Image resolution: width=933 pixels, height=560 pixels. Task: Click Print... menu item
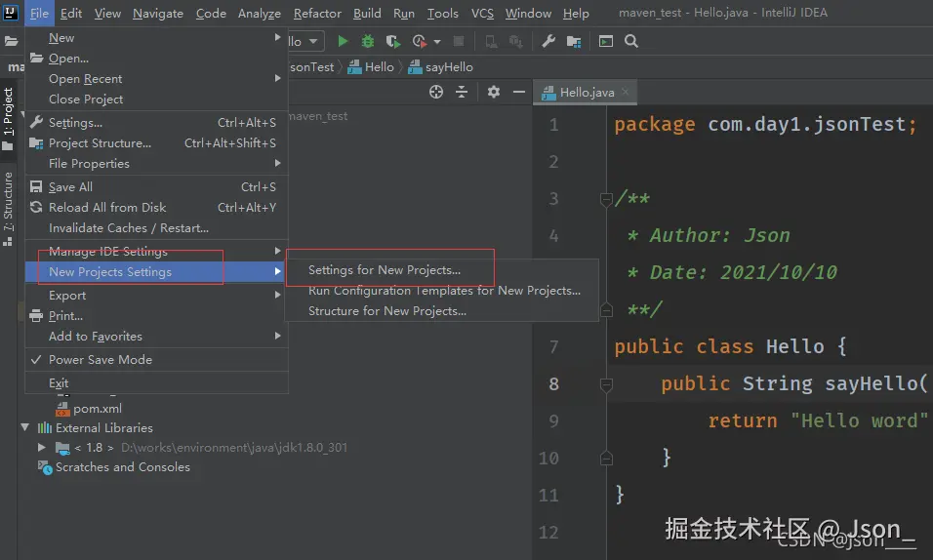coord(156,315)
